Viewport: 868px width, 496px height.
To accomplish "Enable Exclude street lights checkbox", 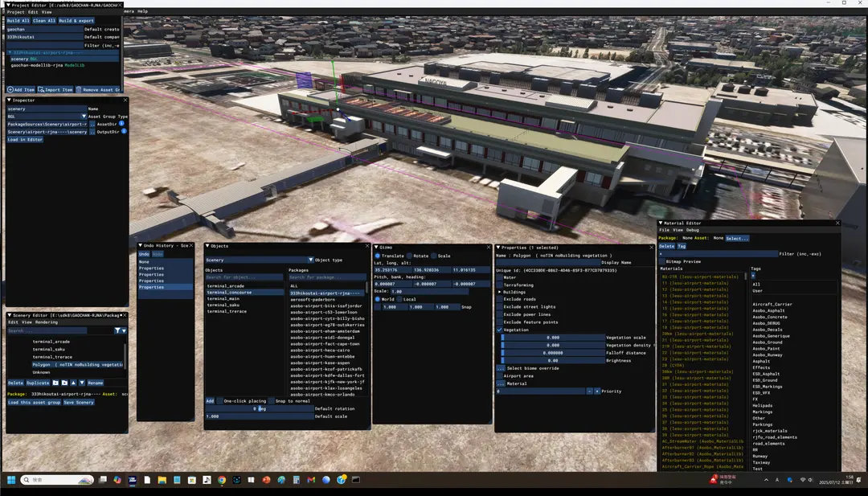I will (x=499, y=306).
